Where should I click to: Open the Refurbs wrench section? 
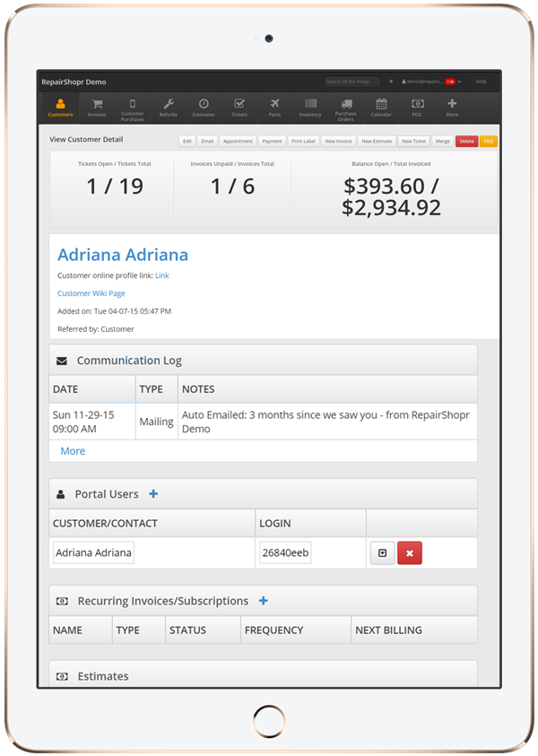tap(169, 108)
